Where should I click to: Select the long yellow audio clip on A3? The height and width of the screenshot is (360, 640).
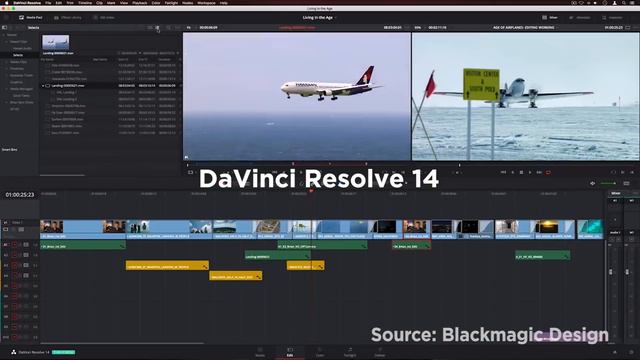[x=167, y=265]
